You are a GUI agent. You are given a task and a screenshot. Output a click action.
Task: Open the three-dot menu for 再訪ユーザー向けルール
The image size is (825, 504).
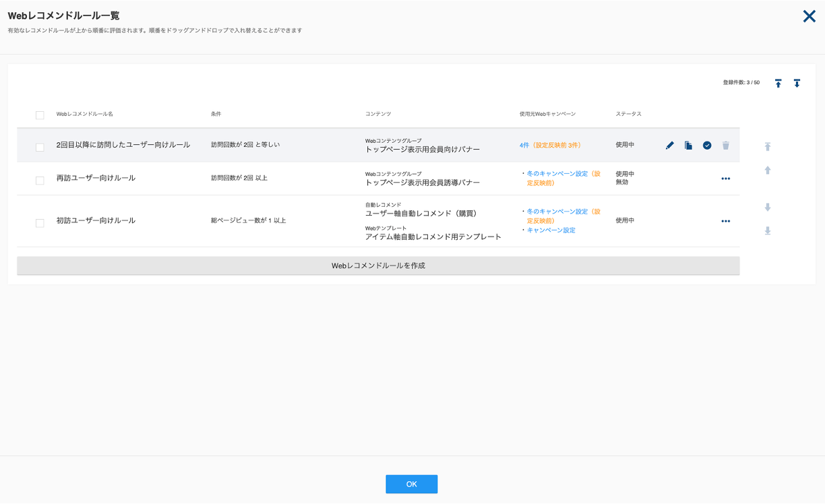pos(726,179)
